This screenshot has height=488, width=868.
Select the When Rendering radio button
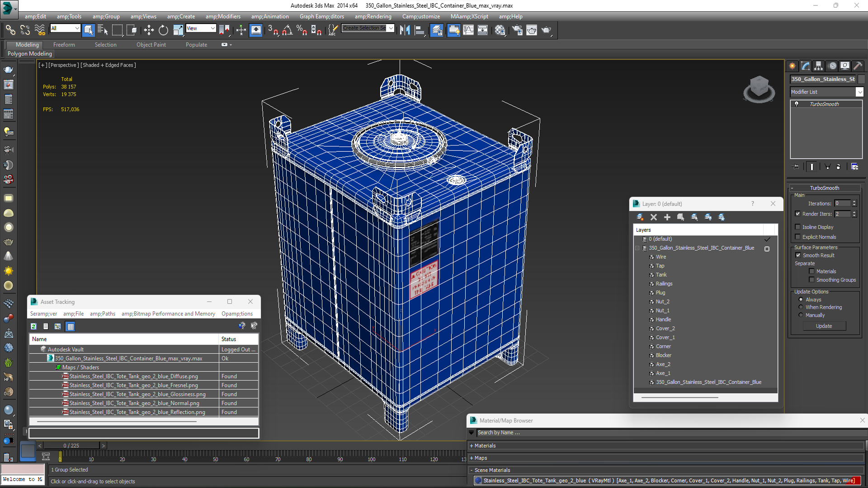(801, 307)
